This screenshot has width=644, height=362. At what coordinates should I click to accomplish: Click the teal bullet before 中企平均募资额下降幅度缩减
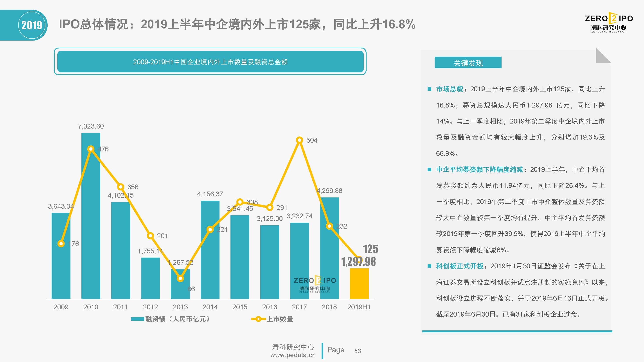pyautogui.click(x=429, y=170)
